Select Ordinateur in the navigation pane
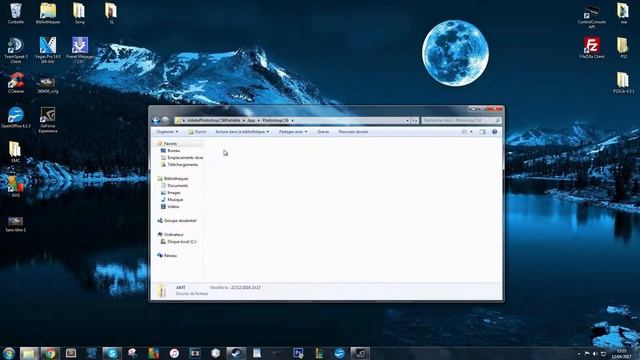 [x=170, y=235]
